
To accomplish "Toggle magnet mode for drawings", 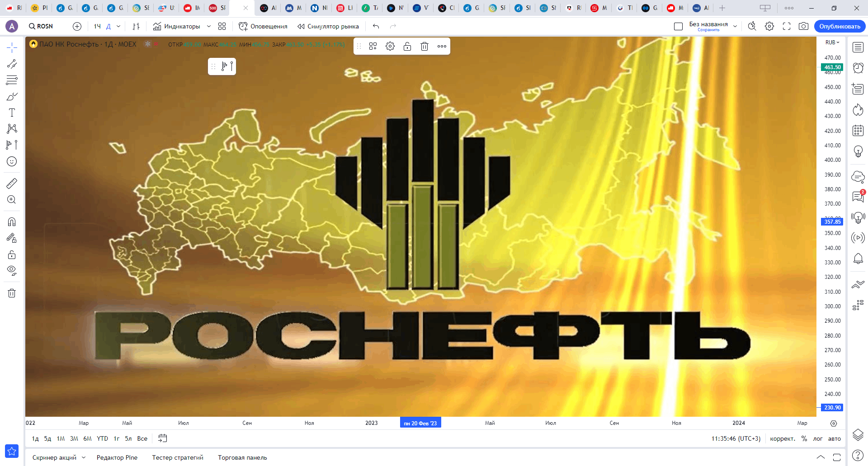I will [x=12, y=222].
